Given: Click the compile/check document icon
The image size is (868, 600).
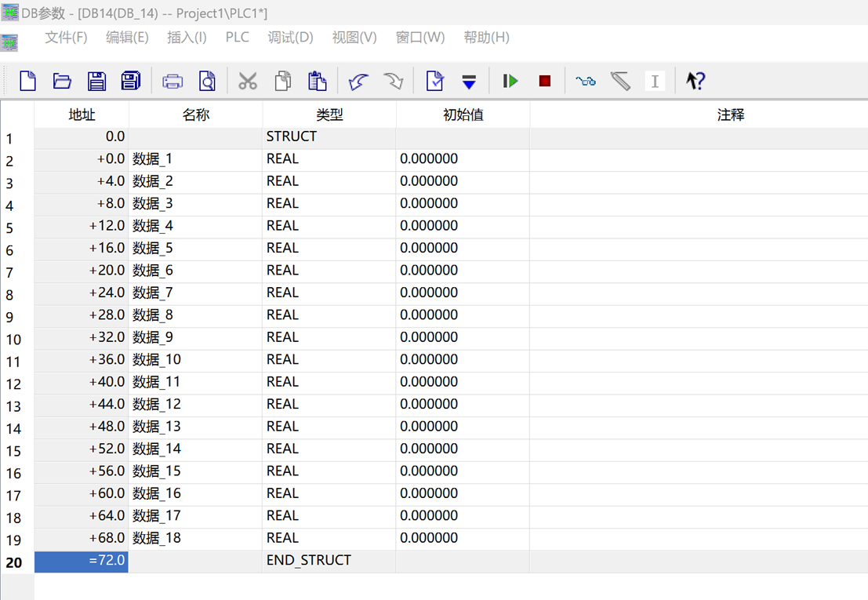Looking at the screenshot, I should 435,81.
